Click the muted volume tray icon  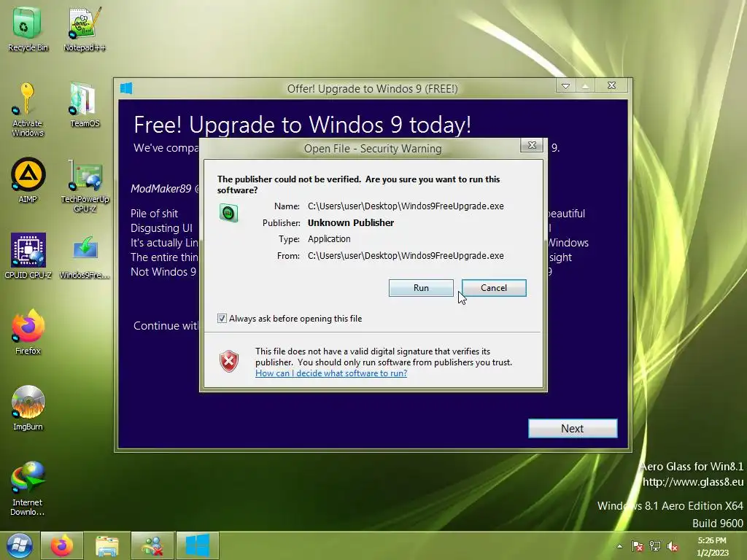coord(673,546)
